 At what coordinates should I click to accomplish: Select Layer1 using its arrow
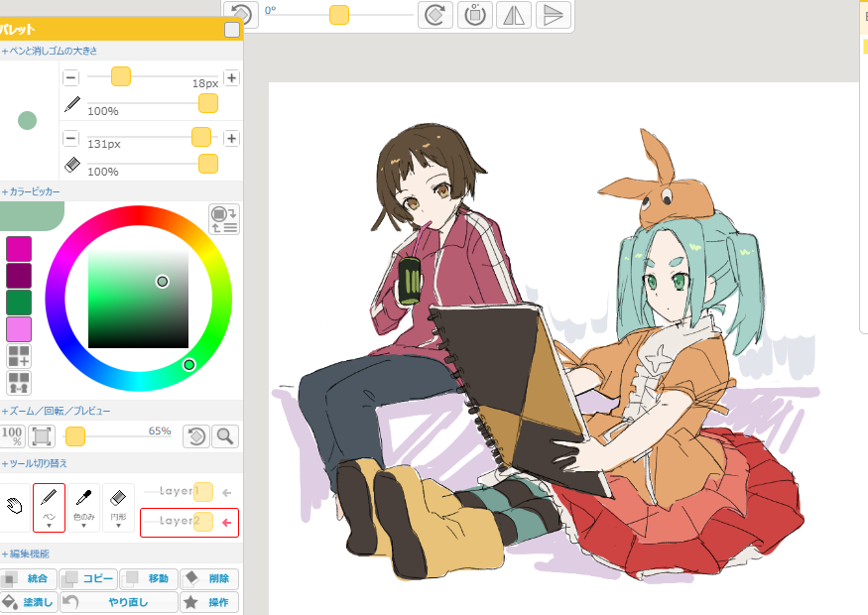(x=226, y=492)
